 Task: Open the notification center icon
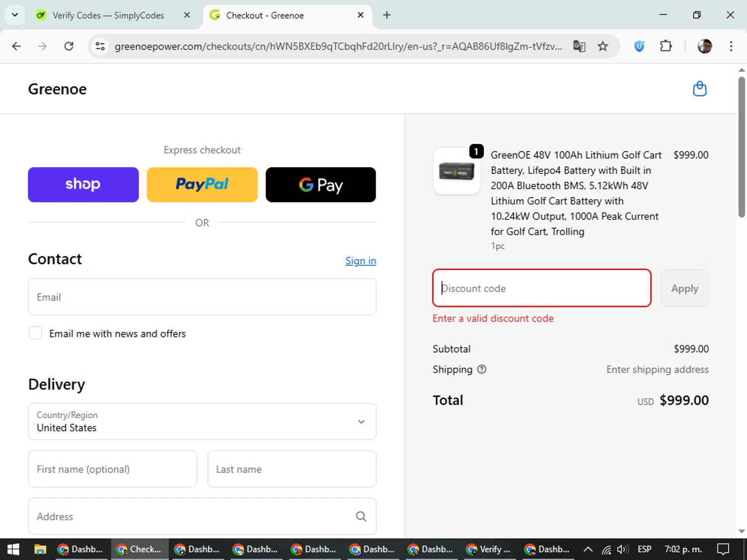723,549
